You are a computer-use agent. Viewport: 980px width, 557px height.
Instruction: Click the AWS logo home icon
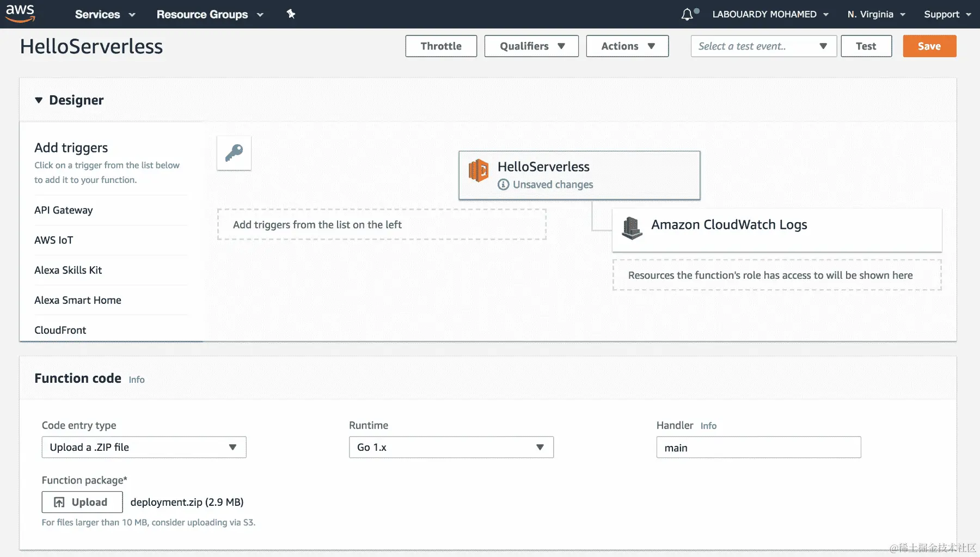[x=20, y=14]
